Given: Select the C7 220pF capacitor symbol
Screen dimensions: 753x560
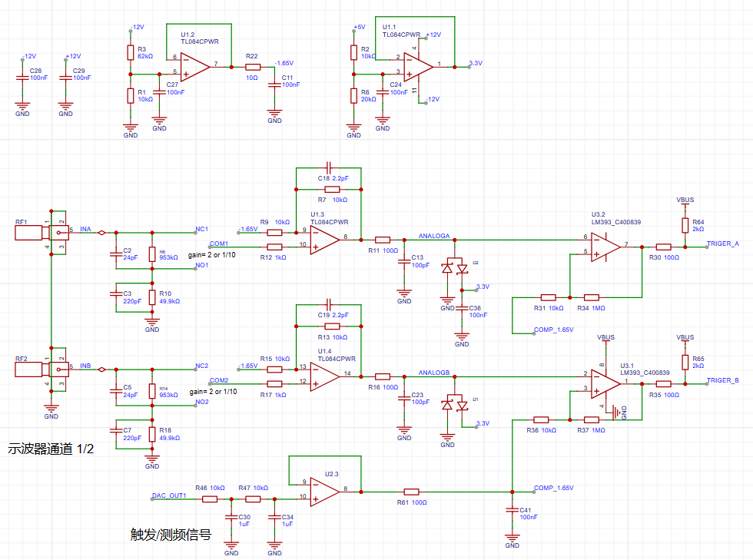Looking at the screenshot, I should 116,430.
